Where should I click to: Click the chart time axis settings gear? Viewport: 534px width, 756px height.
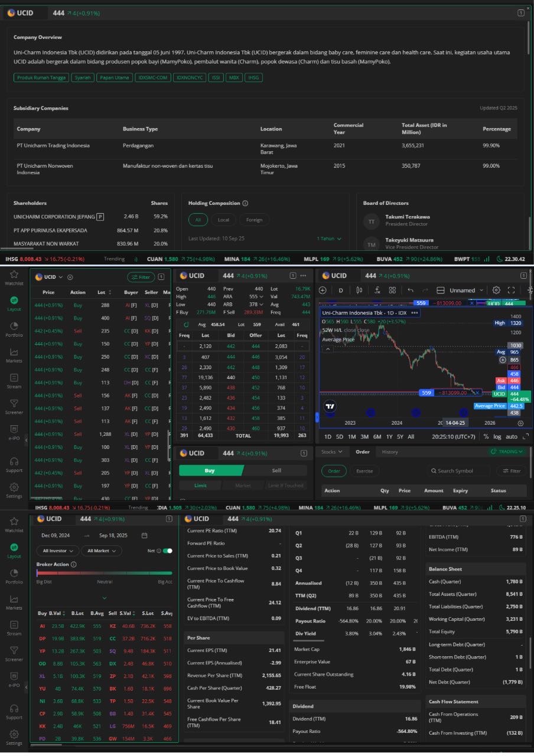pos(520,423)
